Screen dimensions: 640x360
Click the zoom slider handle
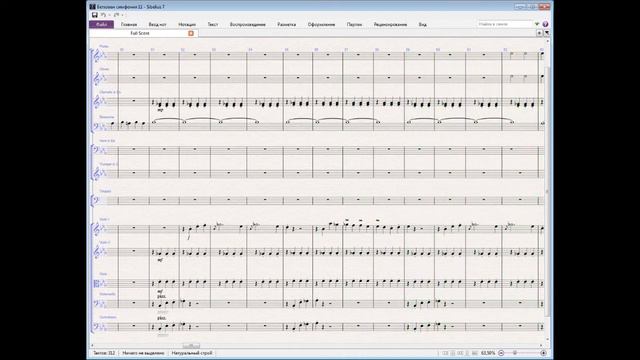click(515, 353)
